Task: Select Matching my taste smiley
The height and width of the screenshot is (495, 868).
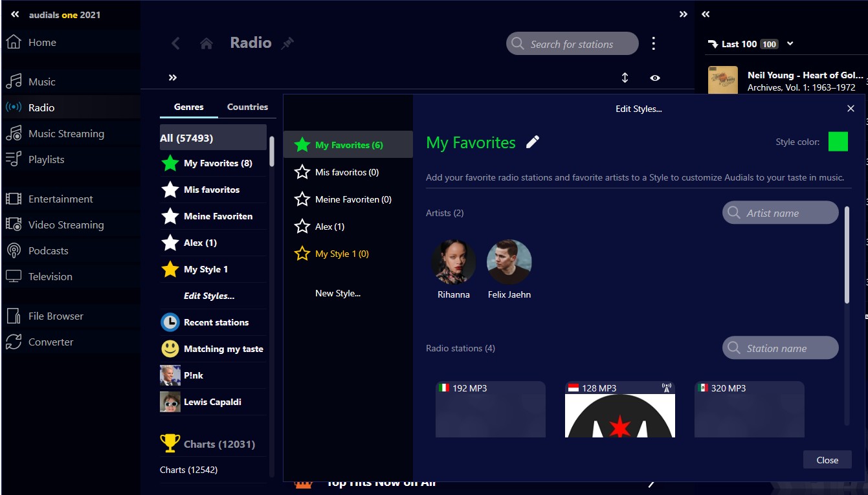Action: 170,349
